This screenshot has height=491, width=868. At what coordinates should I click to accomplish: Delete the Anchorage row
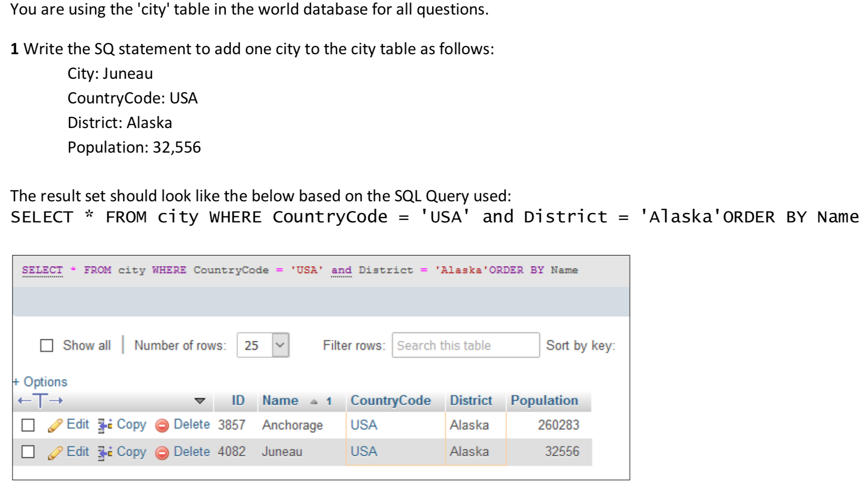pyautogui.click(x=191, y=425)
